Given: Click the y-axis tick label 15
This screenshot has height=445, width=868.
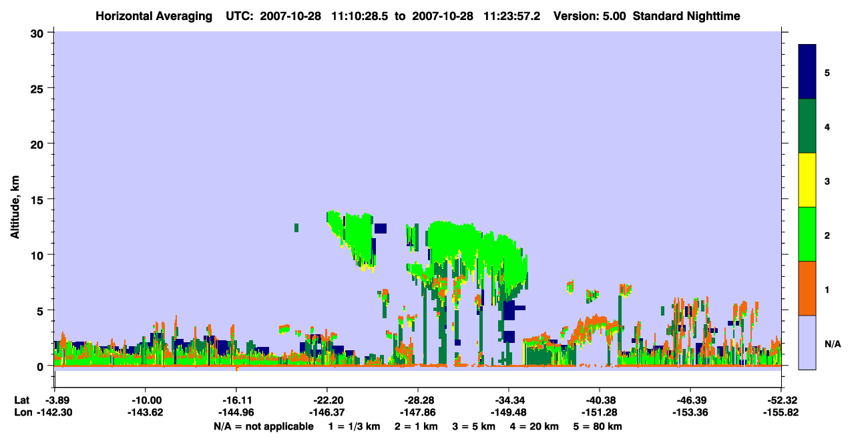Looking at the screenshot, I should 39,199.
